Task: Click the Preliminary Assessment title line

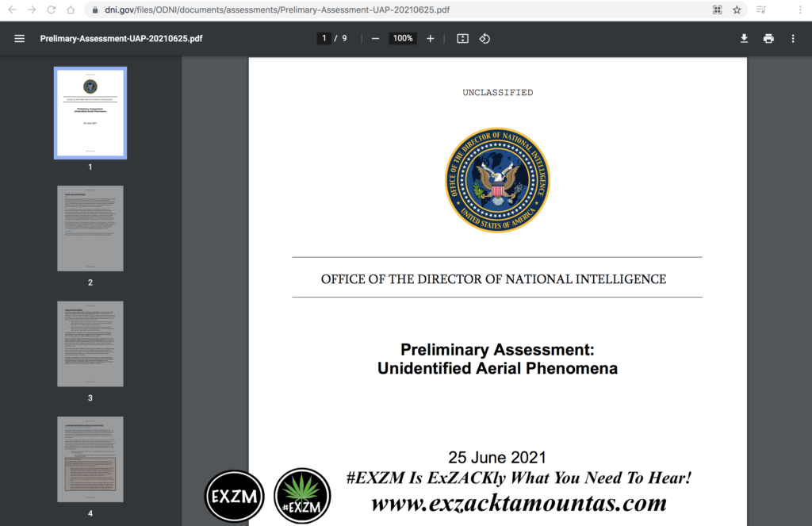Action: tap(497, 350)
